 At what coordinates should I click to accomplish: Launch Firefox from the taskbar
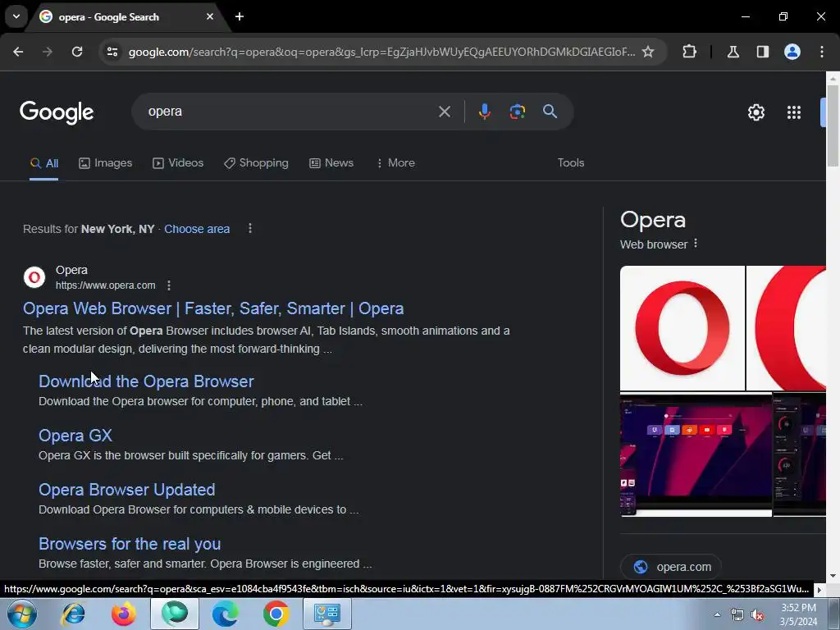(x=124, y=614)
